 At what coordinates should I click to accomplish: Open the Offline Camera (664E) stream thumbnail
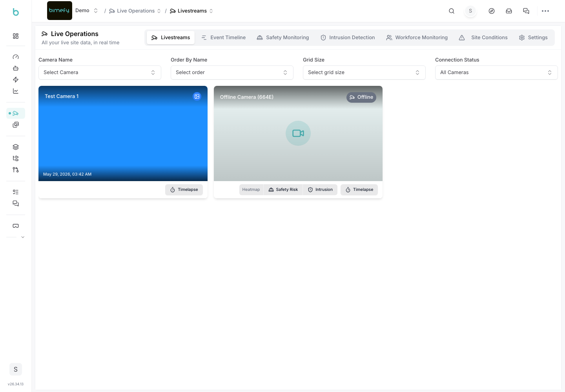point(298,133)
